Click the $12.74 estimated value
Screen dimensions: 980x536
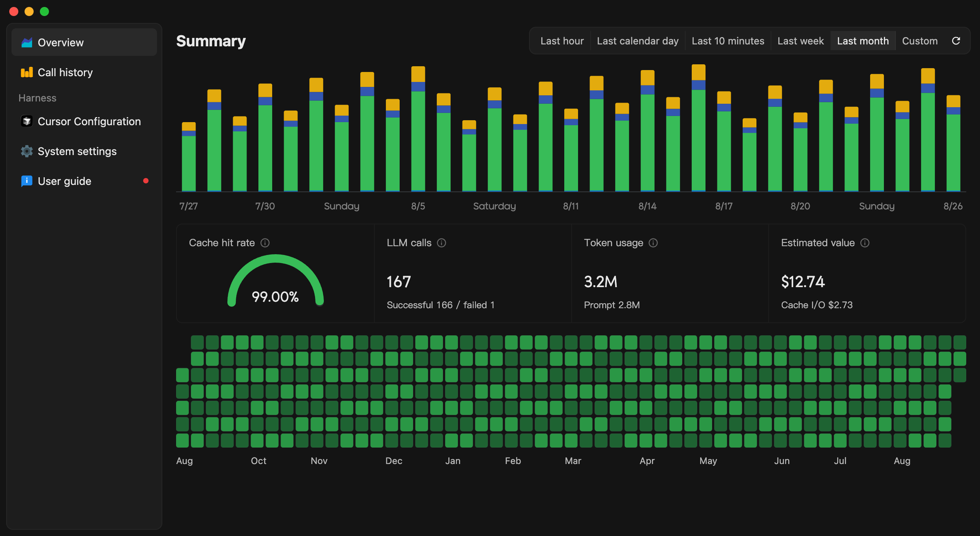coord(803,282)
